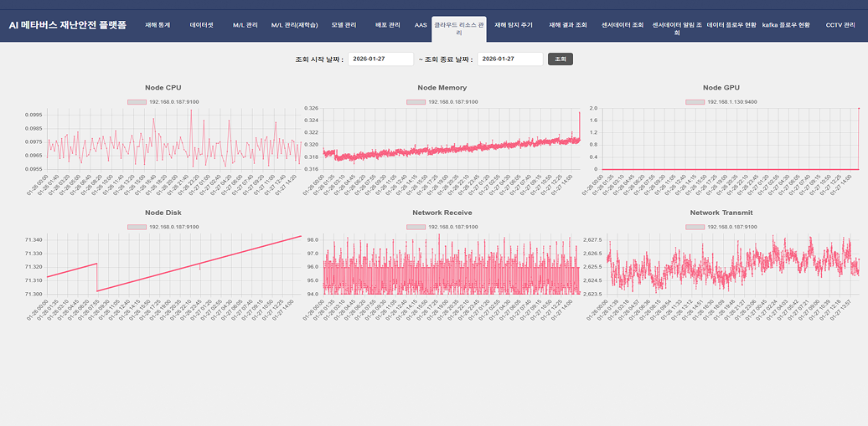Open the CCTV 관리 tab

[840, 25]
